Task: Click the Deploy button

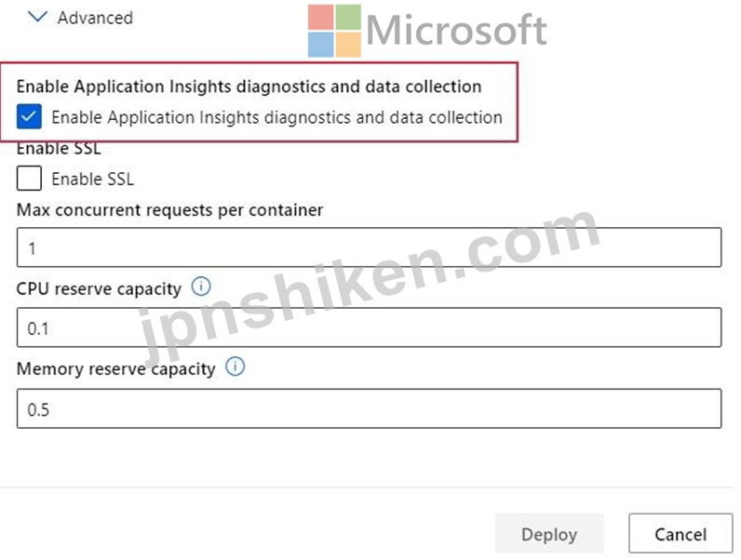Action: pos(549,534)
